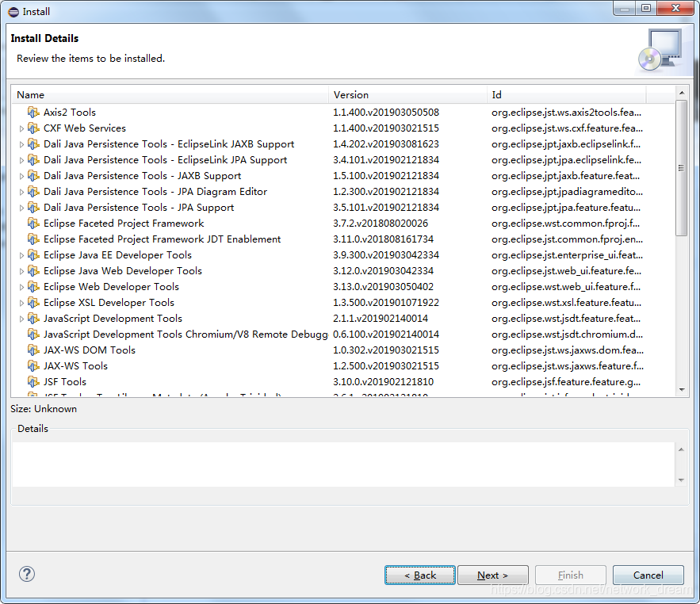This screenshot has width=700, height=604.
Task: Click the JAX-WS DOM Tools feature icon
Action: [33, 350]
